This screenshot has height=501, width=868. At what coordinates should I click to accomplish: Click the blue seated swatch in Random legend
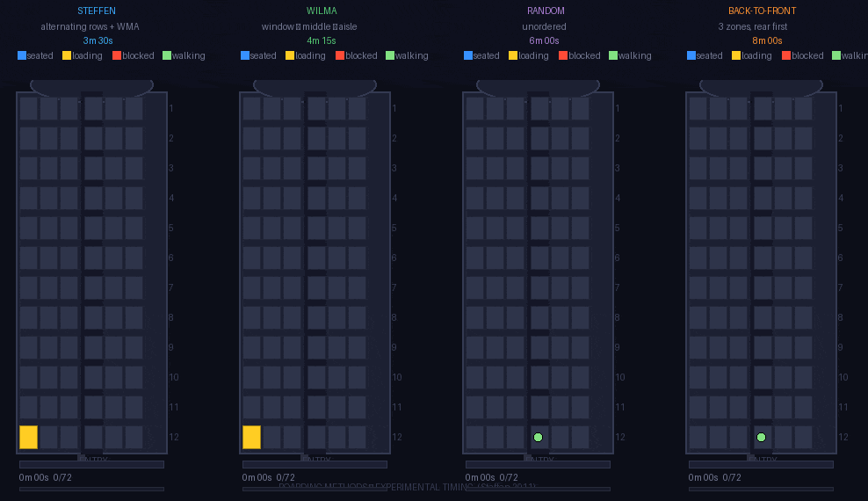467,55
